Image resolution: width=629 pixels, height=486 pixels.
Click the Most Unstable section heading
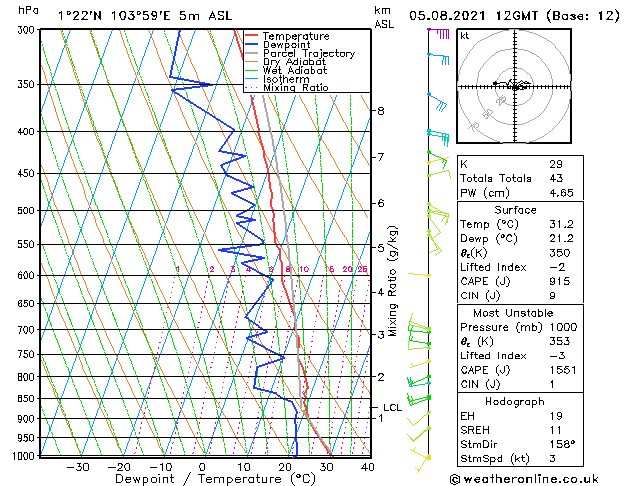pyautogui.click(x=513, y=313)
